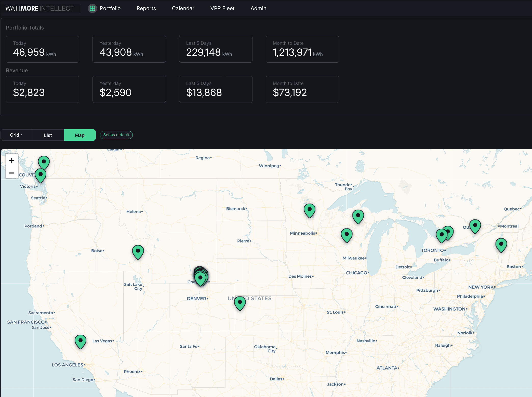Click the Set as default button

(116, 135)
